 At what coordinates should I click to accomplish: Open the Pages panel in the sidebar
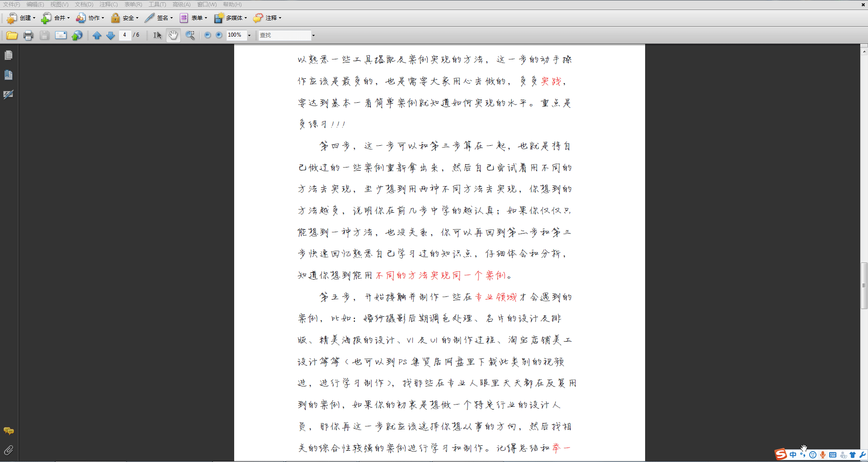point(9,55)
